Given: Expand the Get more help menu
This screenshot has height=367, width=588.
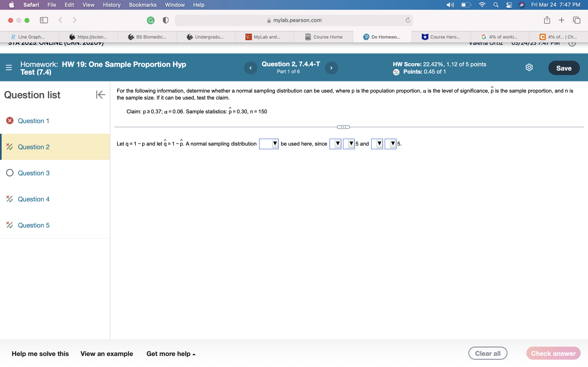Looking at the screenshot, I should [x=171, y=354].
